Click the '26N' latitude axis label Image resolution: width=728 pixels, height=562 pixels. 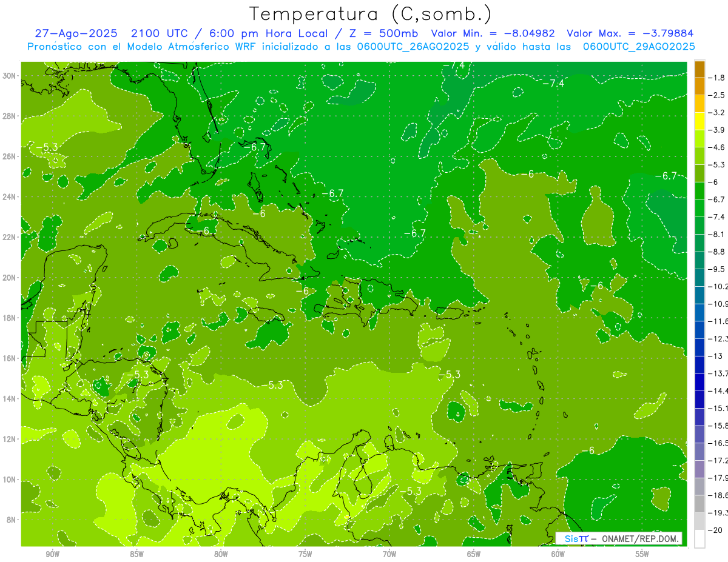click(x=9, y=156)
